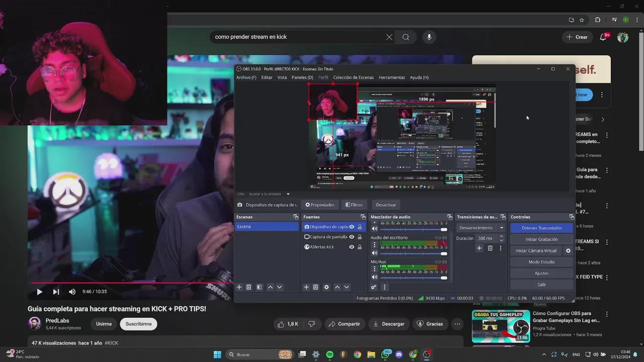
Task: Add a new scene in Escenas panel
Action: tap(239, 287)
